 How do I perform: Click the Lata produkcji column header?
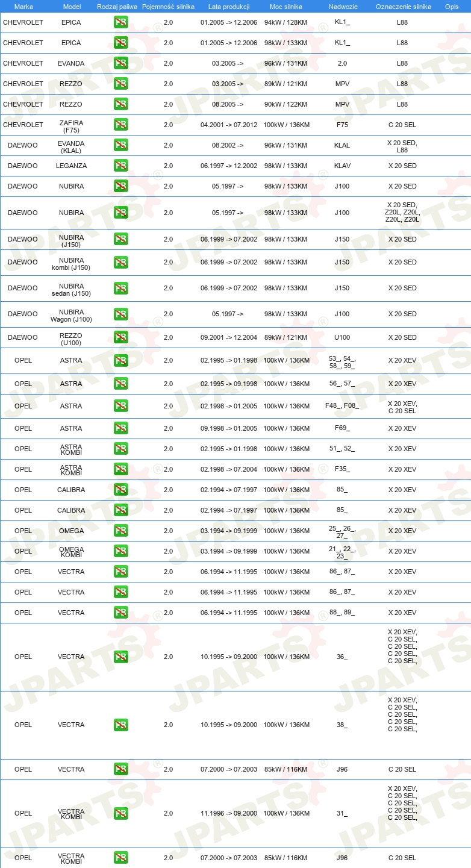229,6
